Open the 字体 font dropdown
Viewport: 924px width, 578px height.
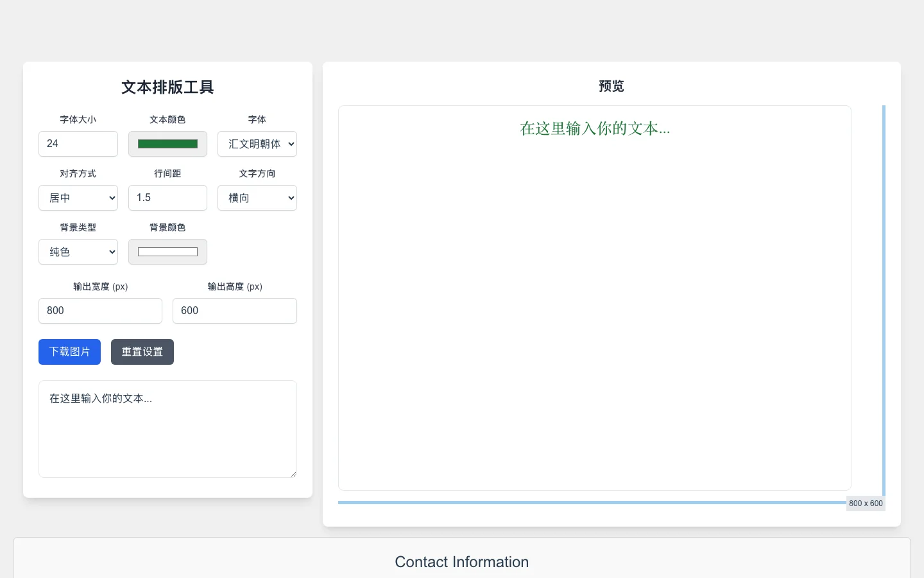pyautogui.click(x=257, y=144)
